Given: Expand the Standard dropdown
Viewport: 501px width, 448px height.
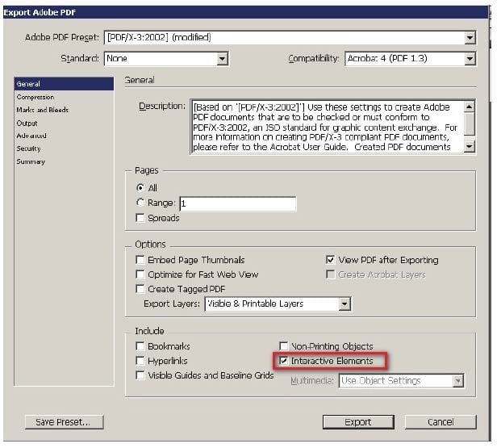Looking at the screenshot, I should pos(222,59).
